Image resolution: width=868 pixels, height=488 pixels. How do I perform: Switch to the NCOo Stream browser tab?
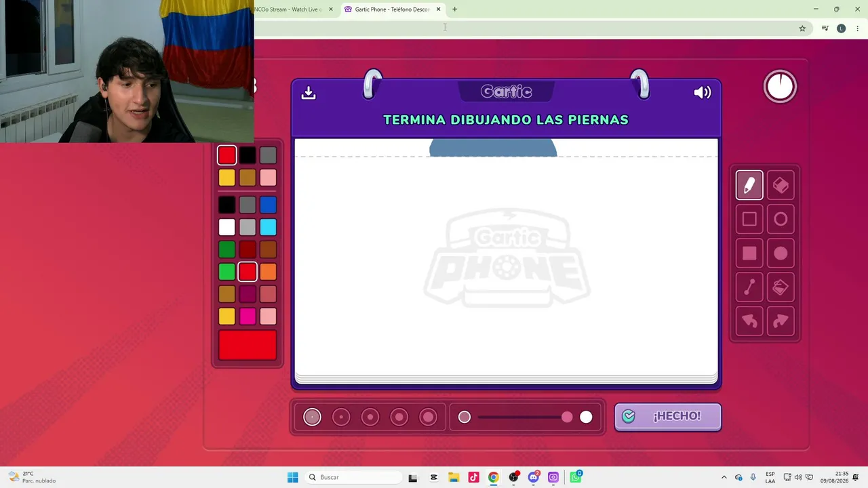click(x=289, y=9)
